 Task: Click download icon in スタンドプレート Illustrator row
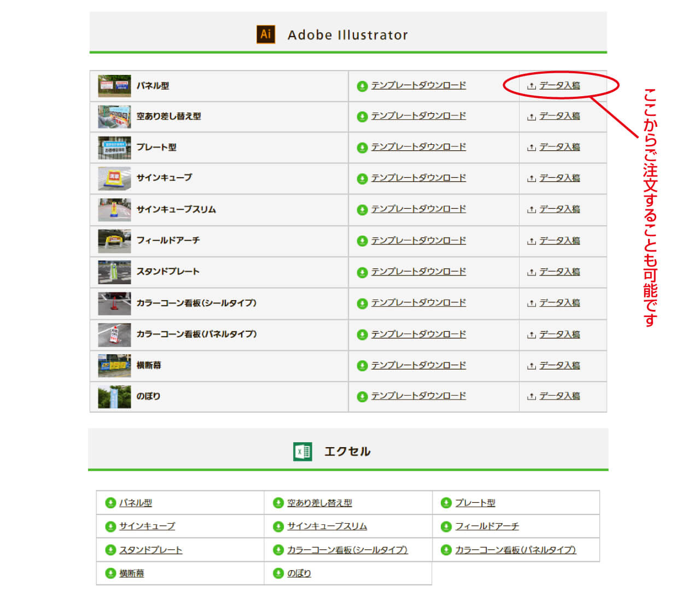pyautogui.click(x=362, y=272)
